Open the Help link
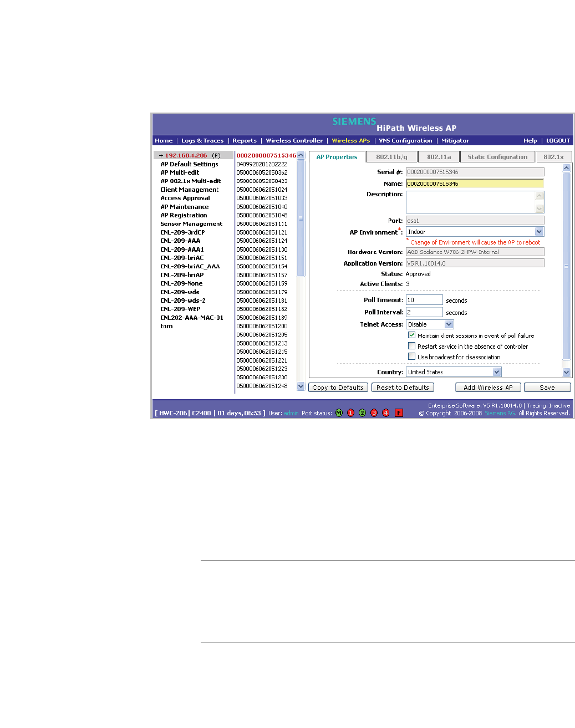Image resolution: width=575 pixels, height=728 pixels. pyautogui.click(x=530, y=141)
